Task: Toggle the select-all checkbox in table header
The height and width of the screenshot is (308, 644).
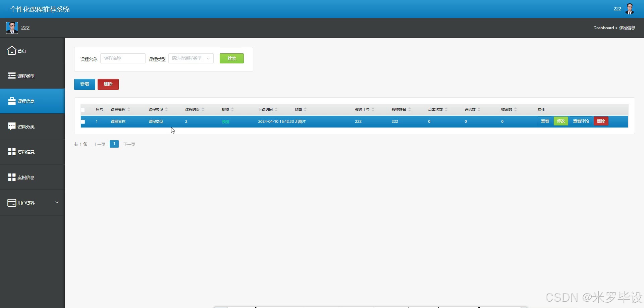Action: 83,110
